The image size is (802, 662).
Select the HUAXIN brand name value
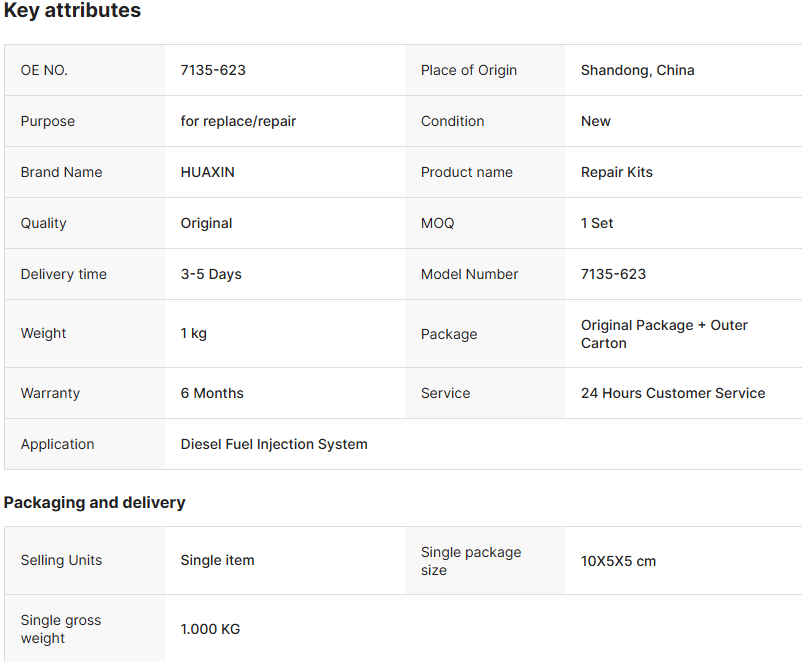[x=208, y=172]
